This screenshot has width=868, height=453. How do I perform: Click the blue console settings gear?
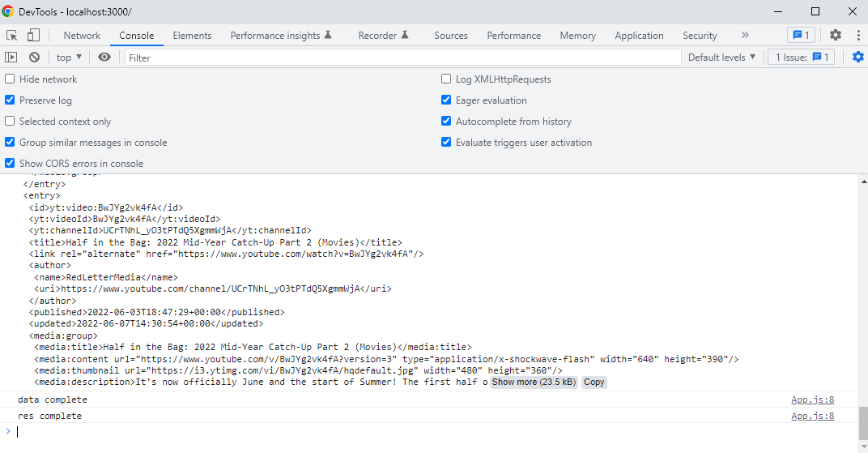point(858,57)
